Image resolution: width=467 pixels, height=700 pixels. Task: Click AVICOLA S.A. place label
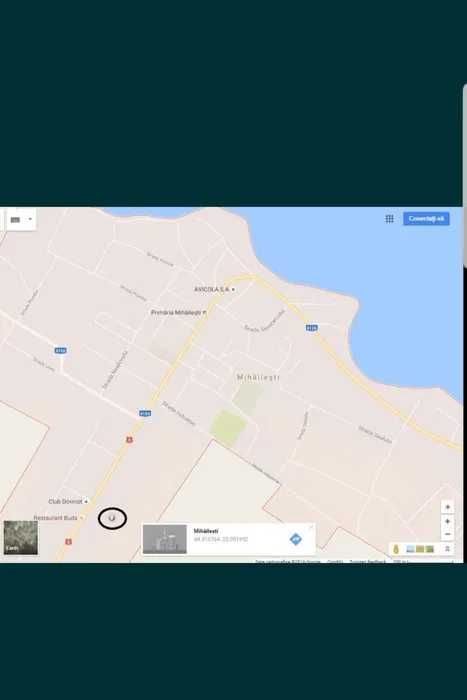click(214, 290)
